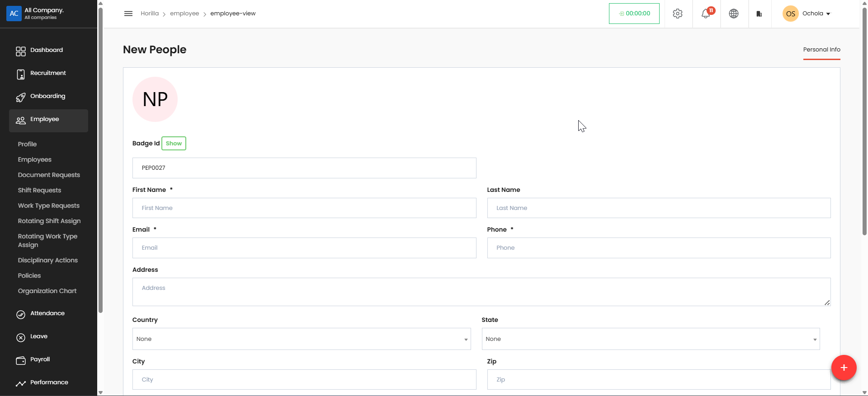The width and height of the screenshot is (868, 396).
Task: Click the sidebar vertical scrollbar
Action: (x=100, y=160)
